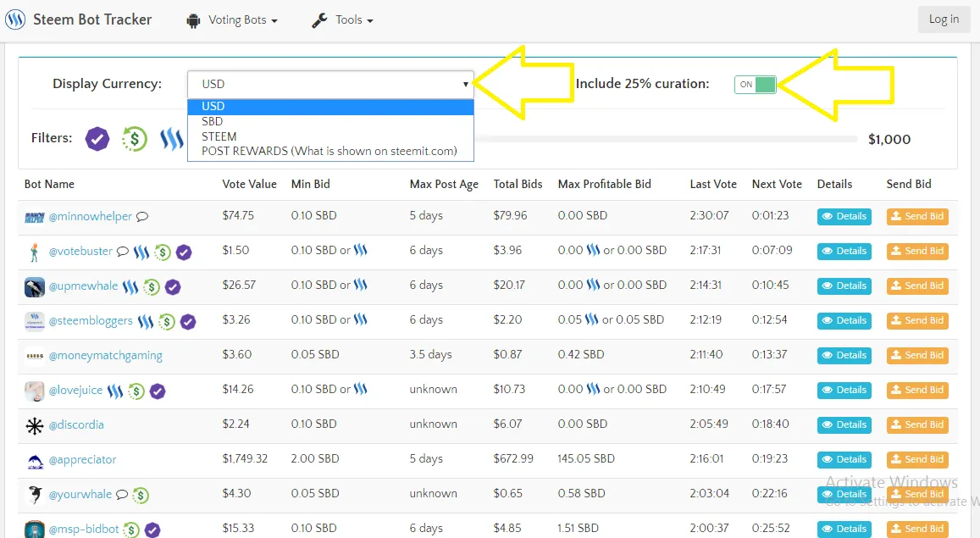Open the Tools menu
This screenshot has height=538, width=980.
[342, 20]
